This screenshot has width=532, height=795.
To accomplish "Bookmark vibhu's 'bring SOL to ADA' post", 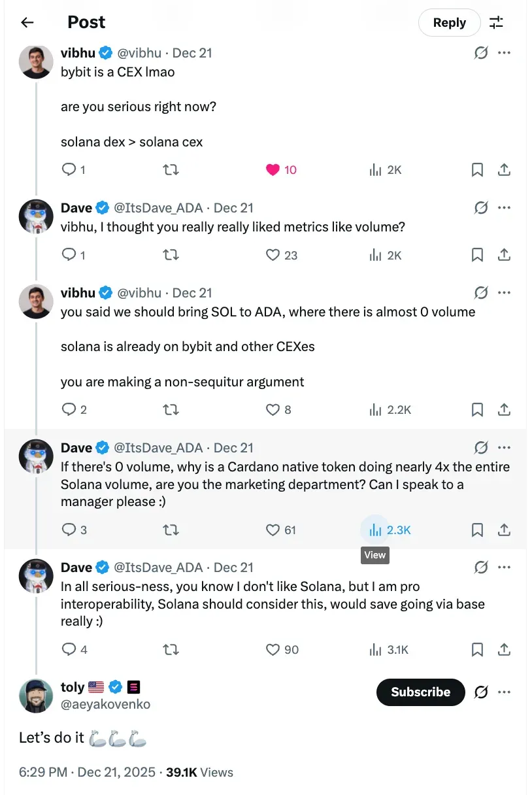I will coord(477,410).
